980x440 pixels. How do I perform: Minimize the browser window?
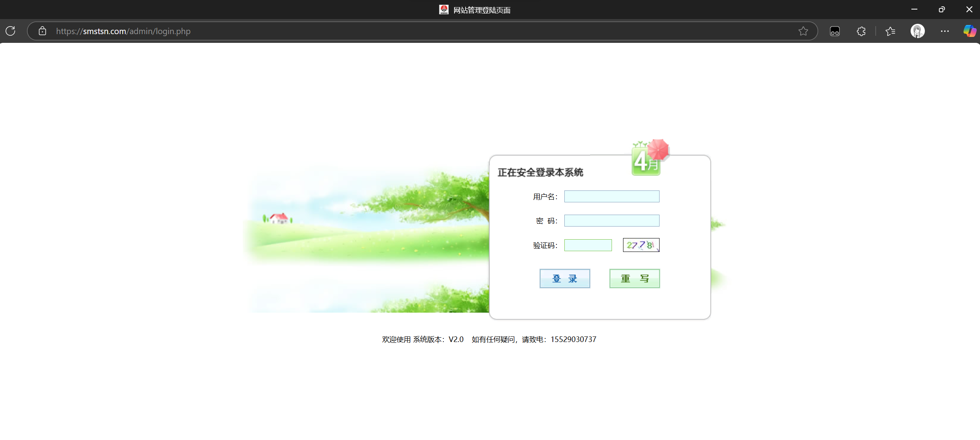click(x=914, y=10)
